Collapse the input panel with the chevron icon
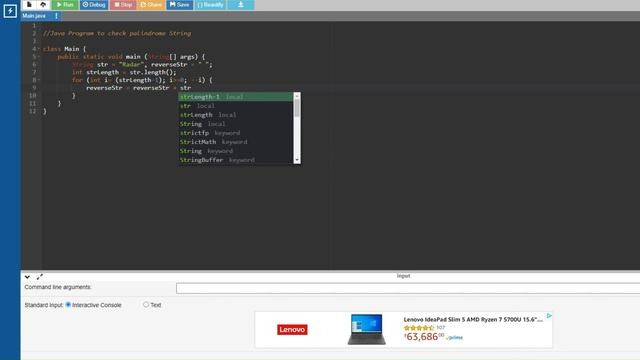The width and height of the screenshot is (640, 360). tap(27, 277)
